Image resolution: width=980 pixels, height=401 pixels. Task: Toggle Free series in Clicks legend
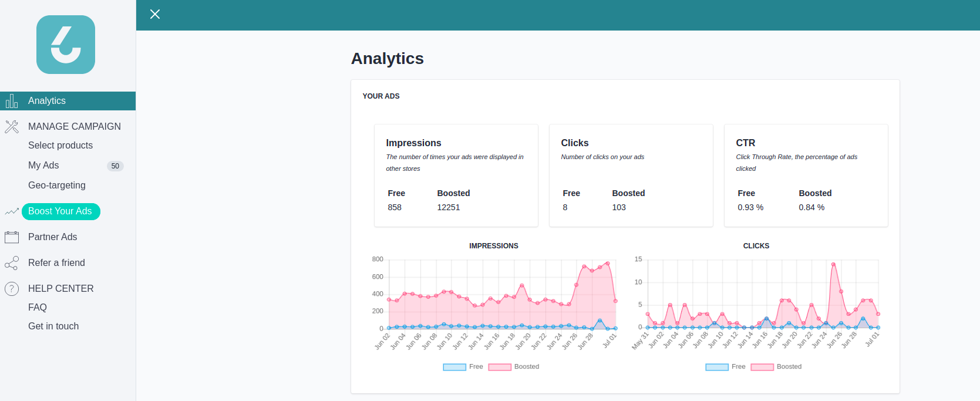pos(725,367)
